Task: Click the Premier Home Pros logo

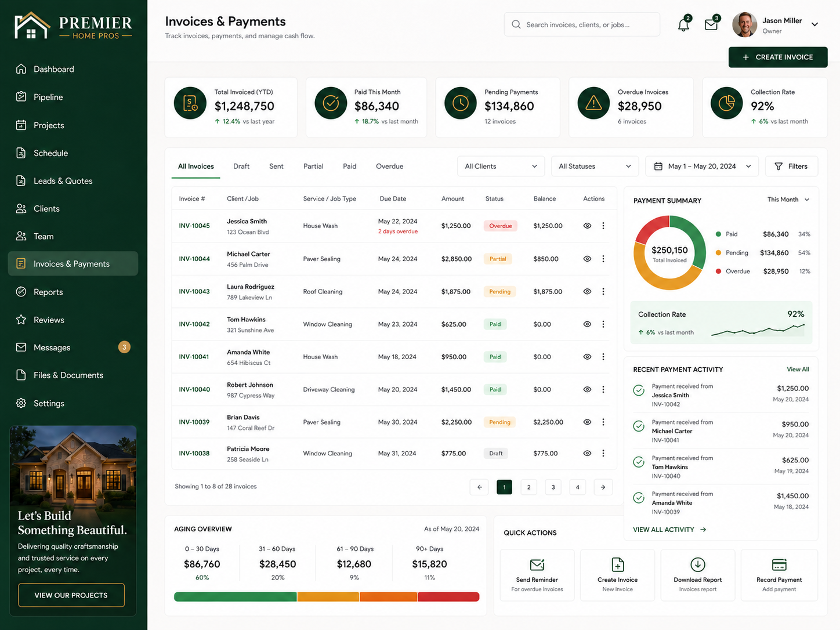Action: coord(74,26)
